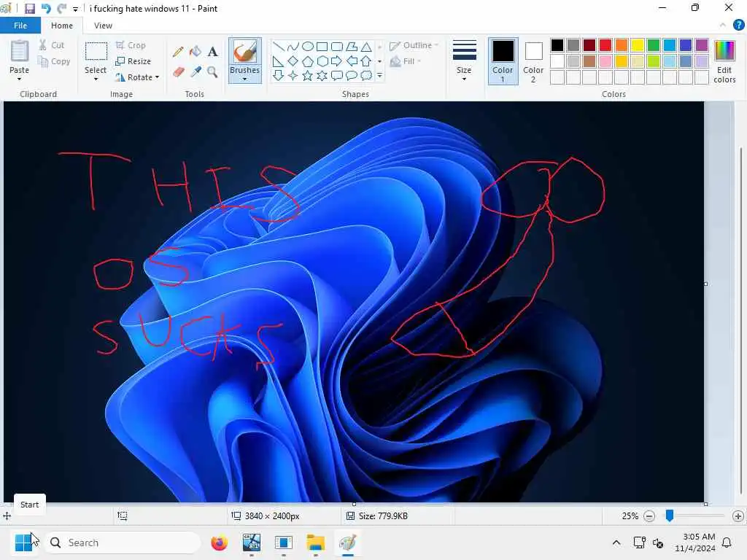Click the taskbar Search box
Screen dimensions: 747x560
point(123,542)
